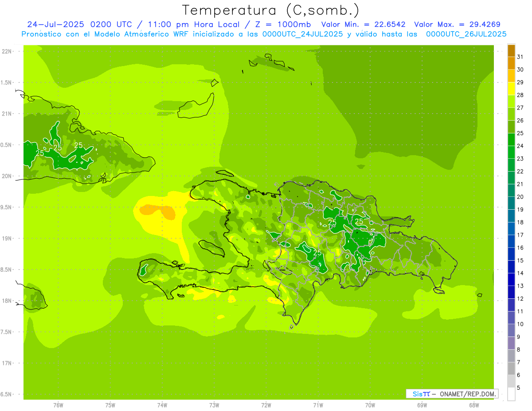Click the '75W' longitude axis label
This screenshot has width=532, height=411.
110,405
